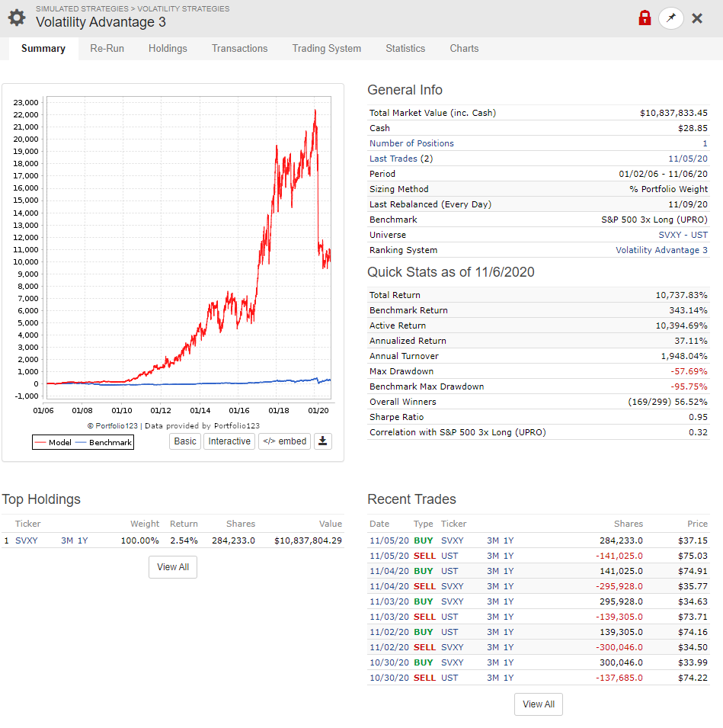
Task: Open 11/04/20 BUY trade date
Action: point(389,571)
